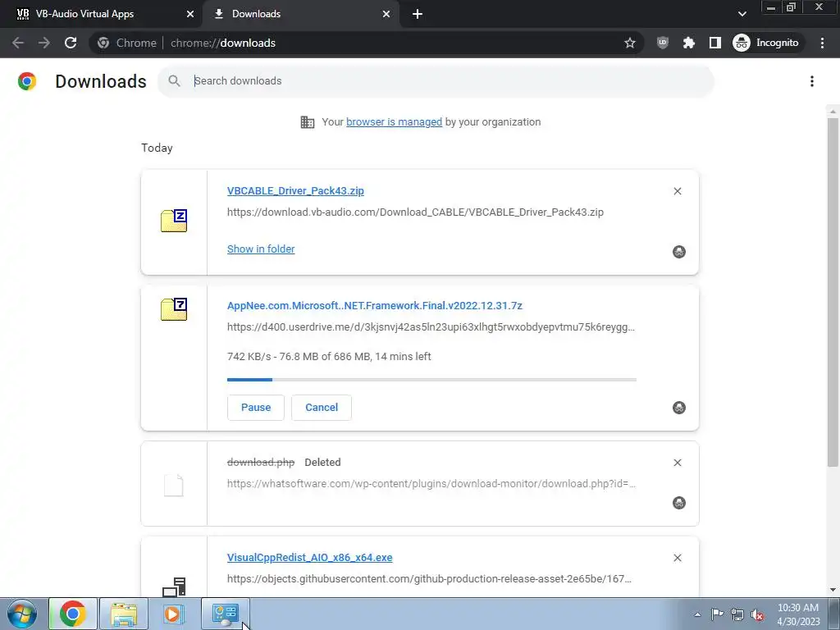Expand the tab search chevron

[x=742, y=14]
